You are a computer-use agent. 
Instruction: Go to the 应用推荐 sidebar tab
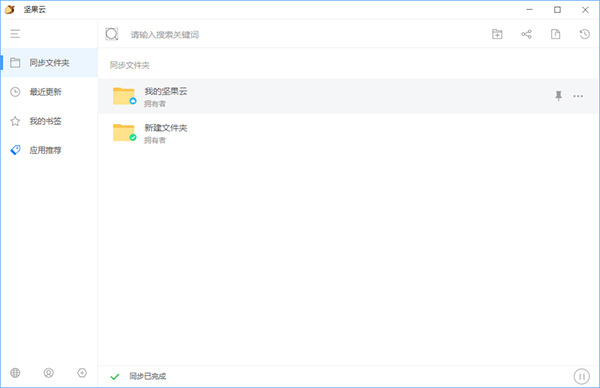49,150
